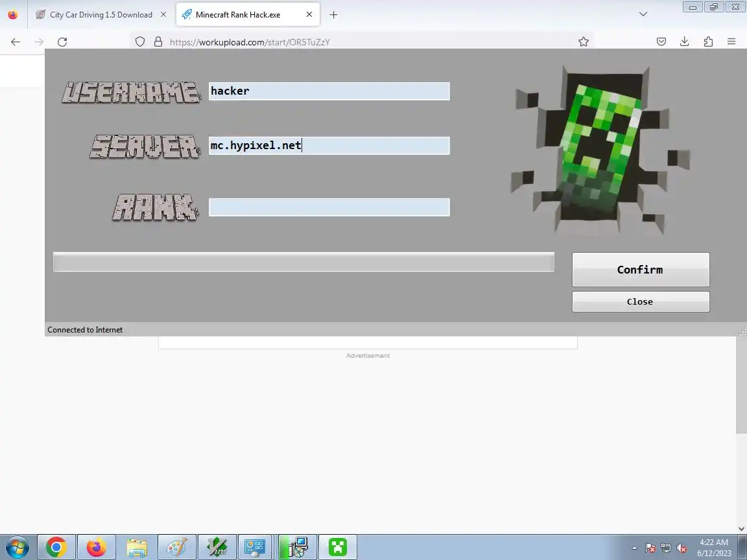Viewport: 747px width, 560px height.
Task: Open the Minecraft creeper taskbar icon
Action: point(338,547)
